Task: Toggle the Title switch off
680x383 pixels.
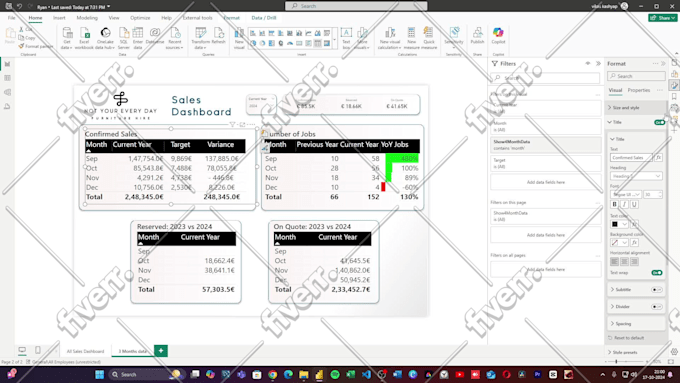Action: click(x=659, y=122)
